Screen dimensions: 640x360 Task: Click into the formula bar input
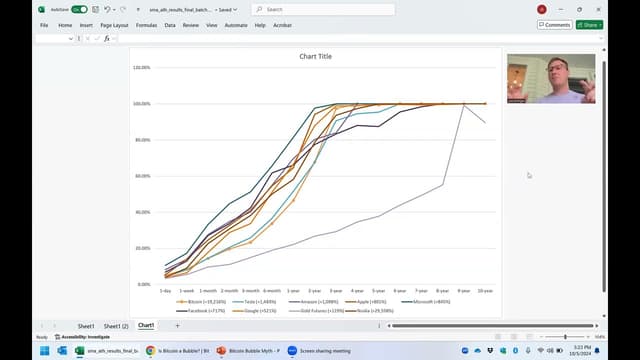357,39
